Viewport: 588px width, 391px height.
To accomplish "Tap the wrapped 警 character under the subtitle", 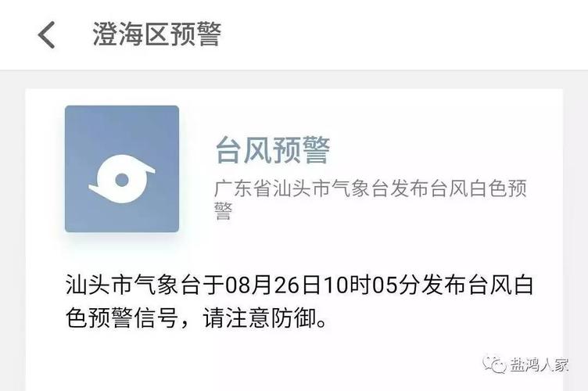I will click(x=224, y=210).
